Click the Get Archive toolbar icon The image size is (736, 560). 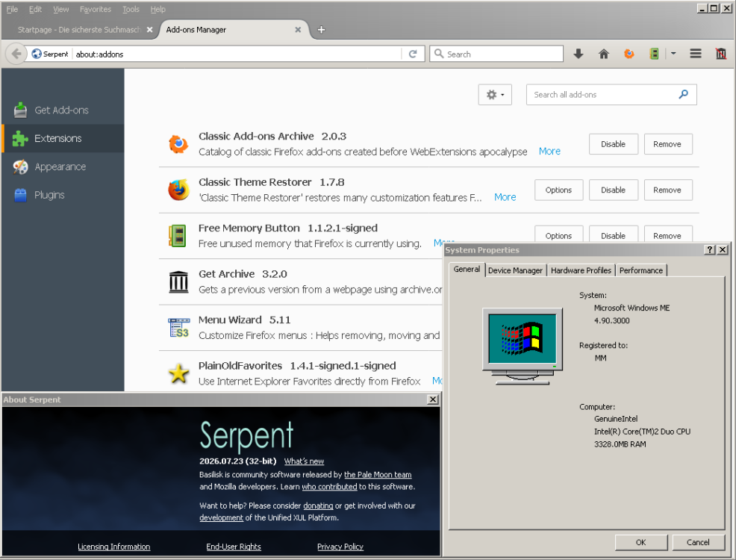721,54
